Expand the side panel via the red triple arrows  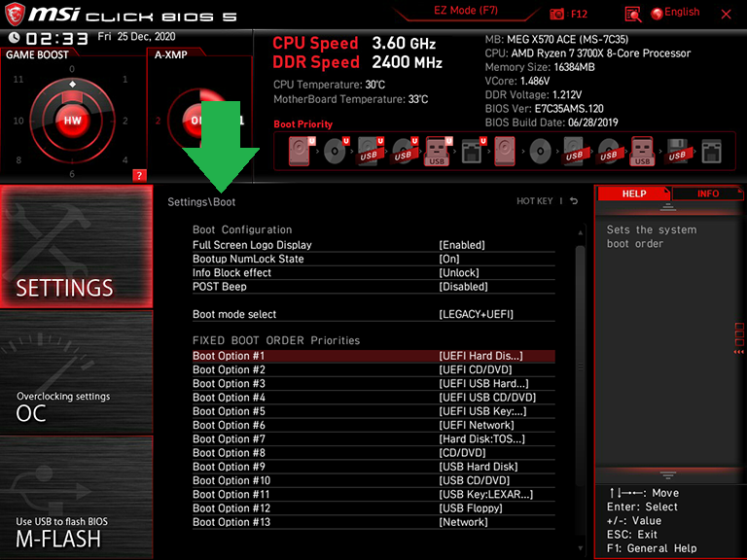click(739, 352)
